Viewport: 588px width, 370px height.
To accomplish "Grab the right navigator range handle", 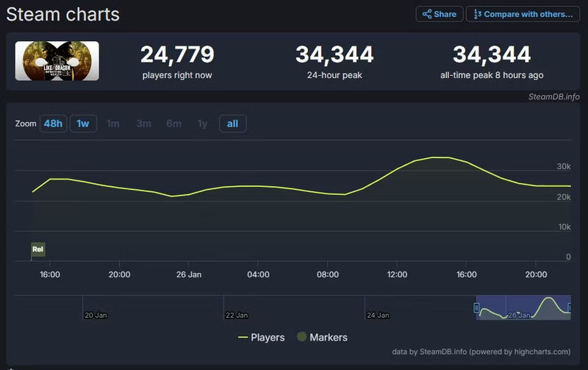I will click(569, 307).
